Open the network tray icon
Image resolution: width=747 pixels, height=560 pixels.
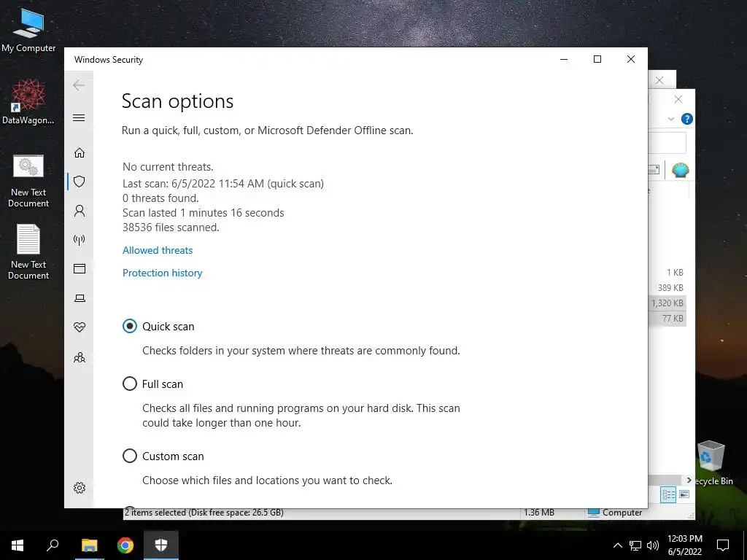click(635, 545)
